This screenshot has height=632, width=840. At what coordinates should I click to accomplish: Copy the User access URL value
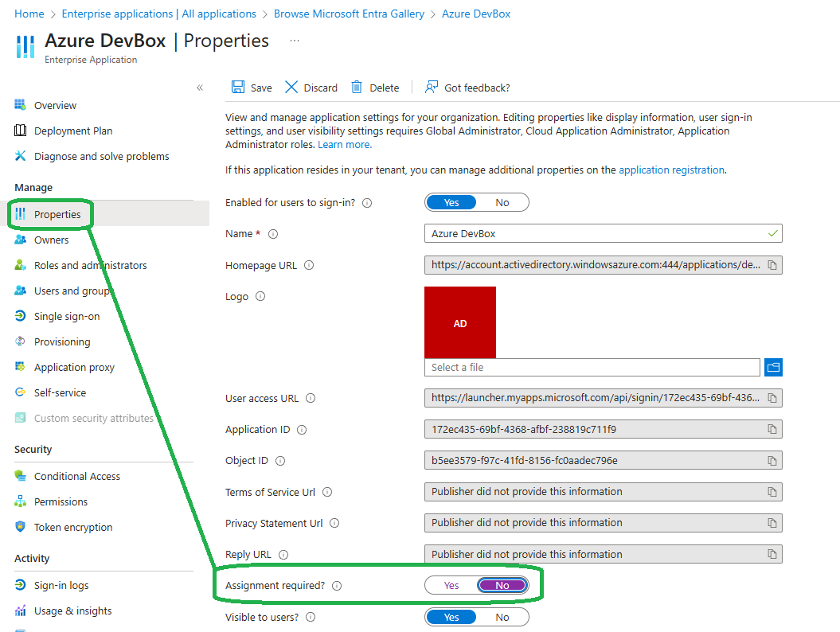(x=772, y=398)
